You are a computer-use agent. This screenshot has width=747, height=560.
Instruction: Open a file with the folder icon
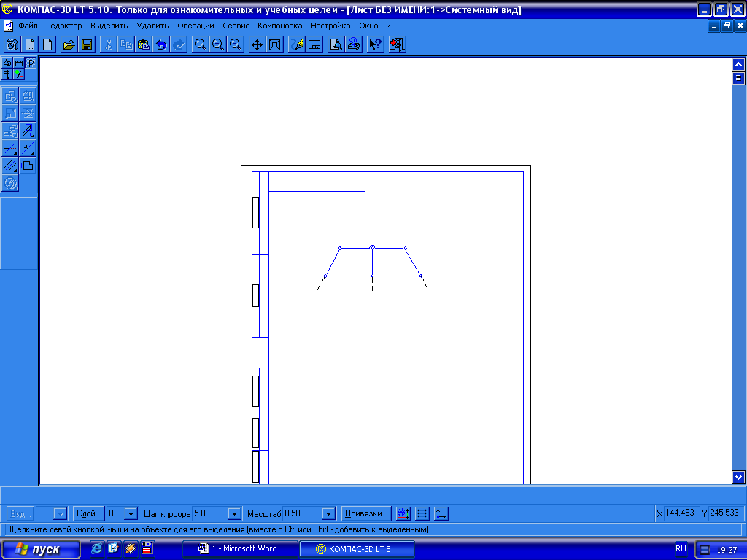click(x=69, y=44)
